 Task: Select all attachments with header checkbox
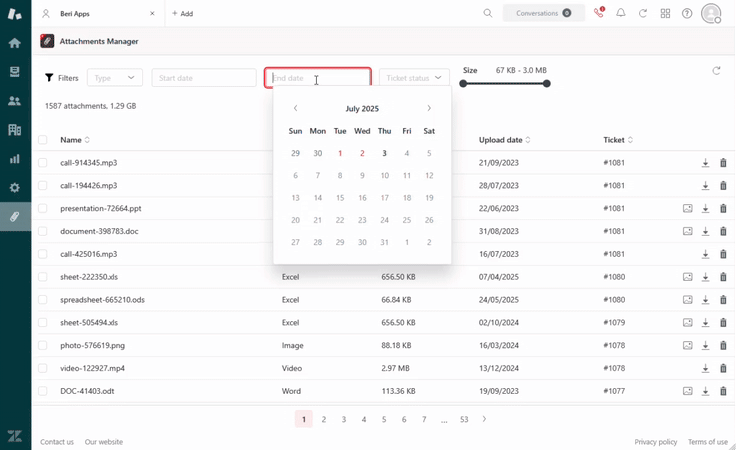tap(43, 140)
